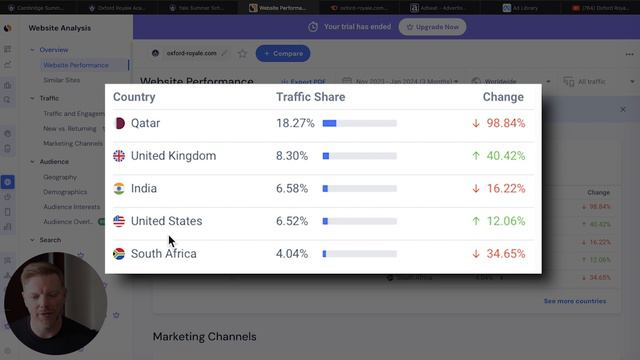Open the Worldwide country dropdown
The width and height of the screenshot is (640, 360).
pos(511,81)
